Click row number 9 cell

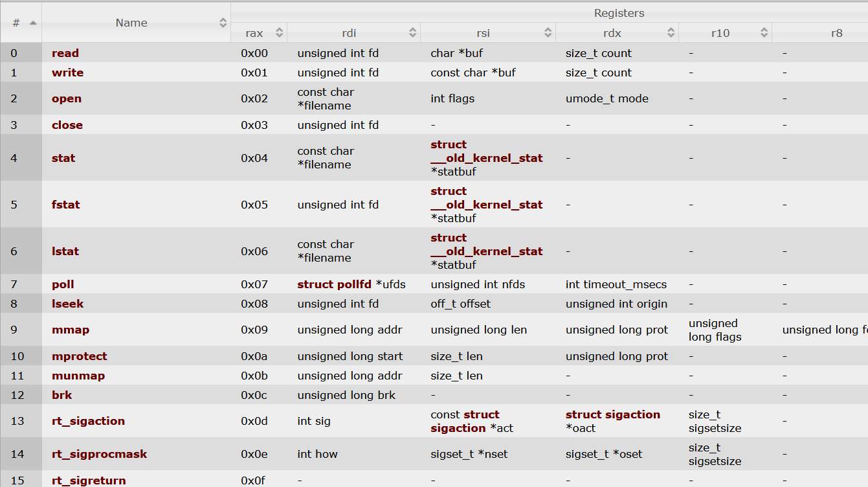click(21, 330)
